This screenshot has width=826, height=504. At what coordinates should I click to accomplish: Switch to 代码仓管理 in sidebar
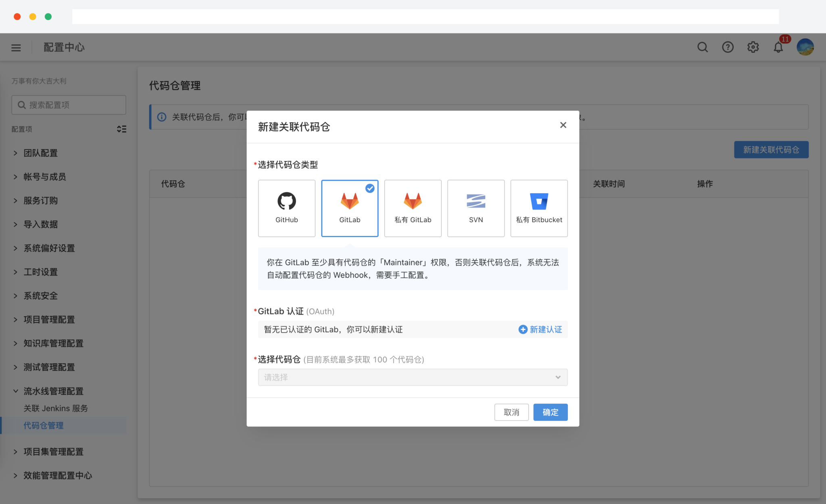click(43, 425)
